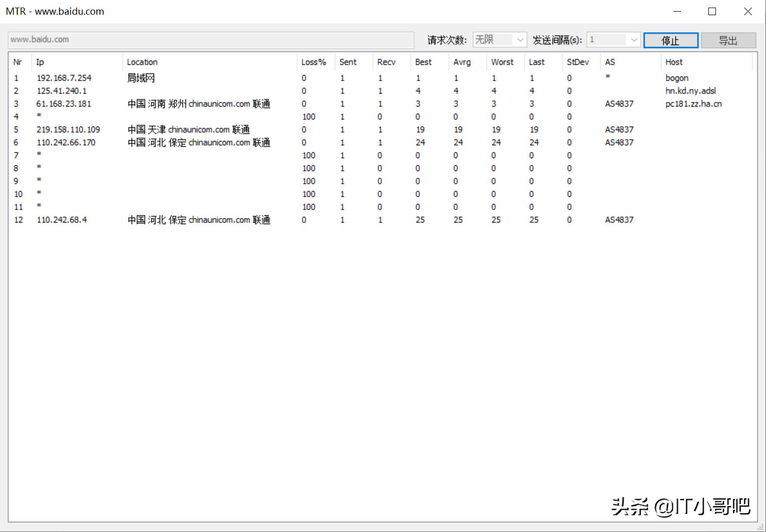
Task: Click the AS4837 entry on hop 5
Action: (x=618, y=129)
